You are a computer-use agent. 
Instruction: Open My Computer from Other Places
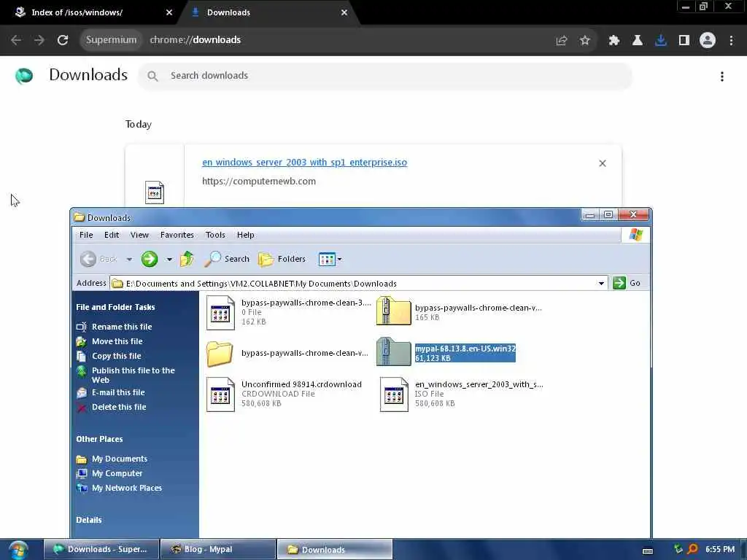(117, 473)
